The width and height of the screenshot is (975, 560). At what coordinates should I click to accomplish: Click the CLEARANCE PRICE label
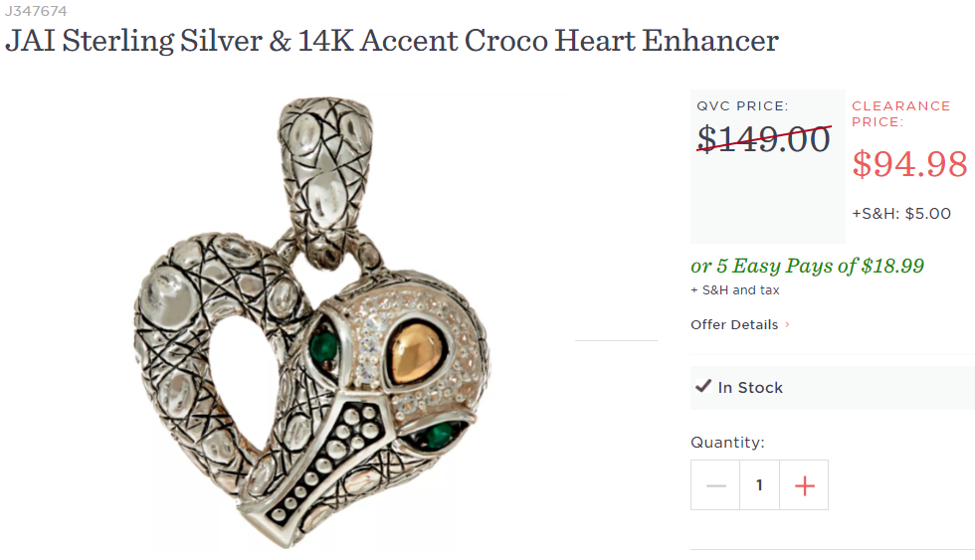click(x=900, y=113)
